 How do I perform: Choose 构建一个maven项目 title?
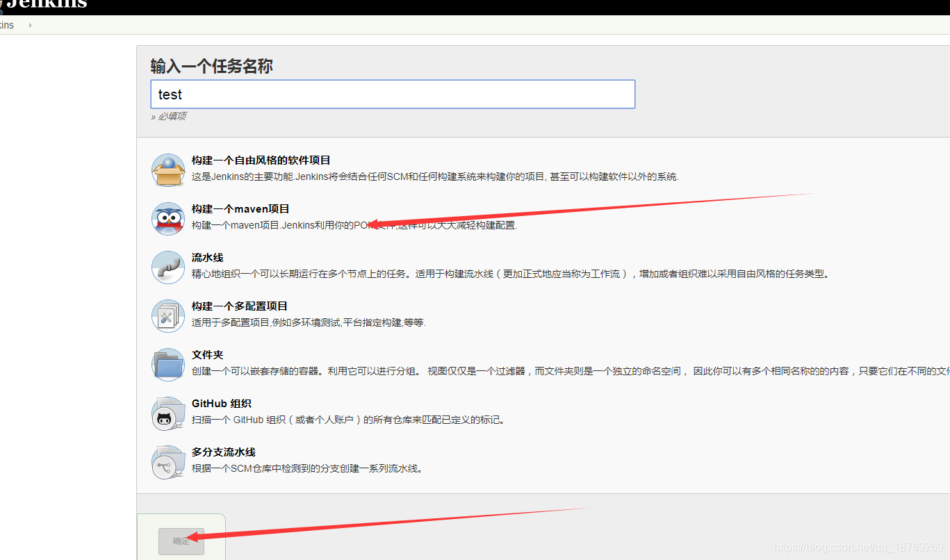click(x=240, y=209)
